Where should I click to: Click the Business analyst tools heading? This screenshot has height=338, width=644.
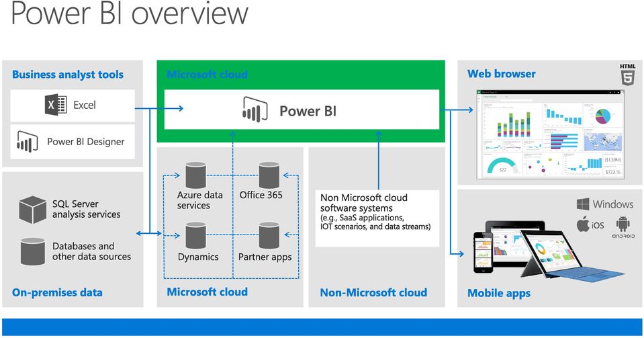click(x=68, y=75)
